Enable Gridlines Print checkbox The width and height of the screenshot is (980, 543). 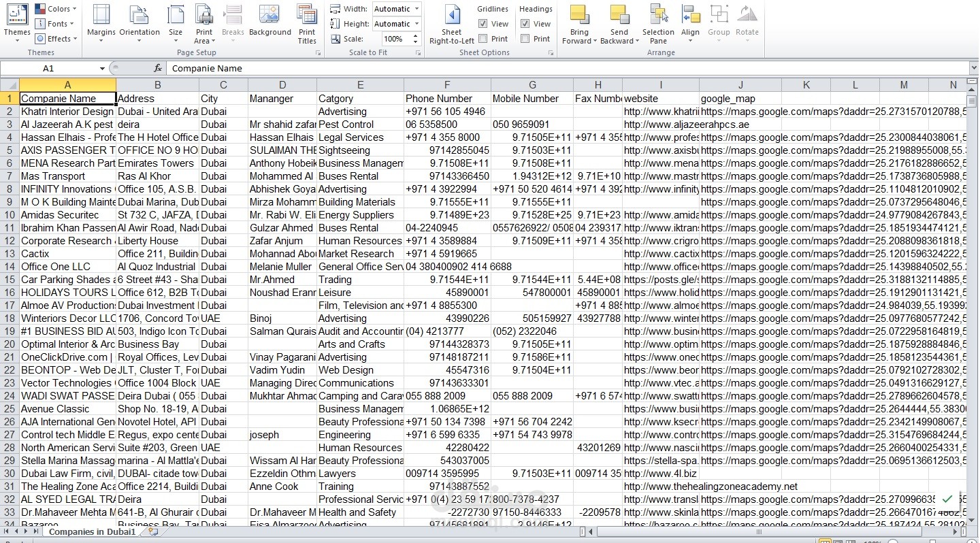[483, 39]
